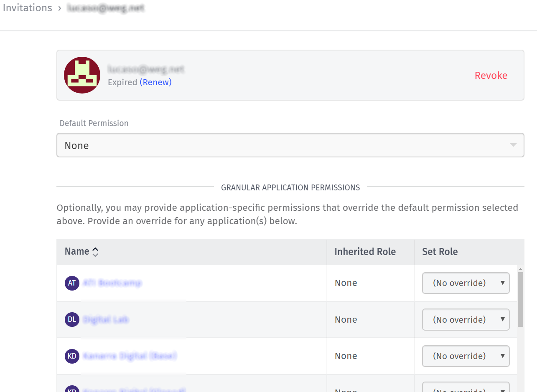Open Set Role dropdown for AT row

point(466,283)
